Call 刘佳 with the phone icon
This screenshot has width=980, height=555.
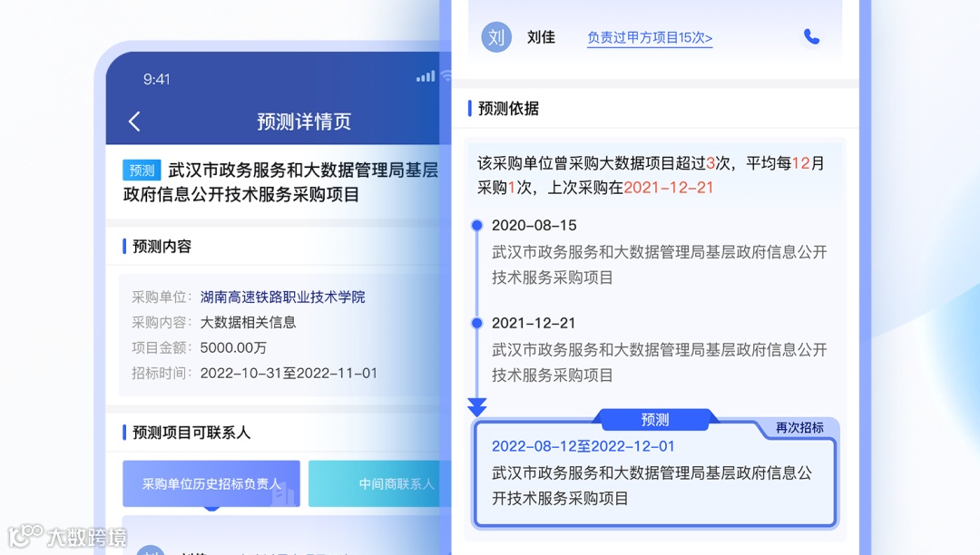point(811,37)
